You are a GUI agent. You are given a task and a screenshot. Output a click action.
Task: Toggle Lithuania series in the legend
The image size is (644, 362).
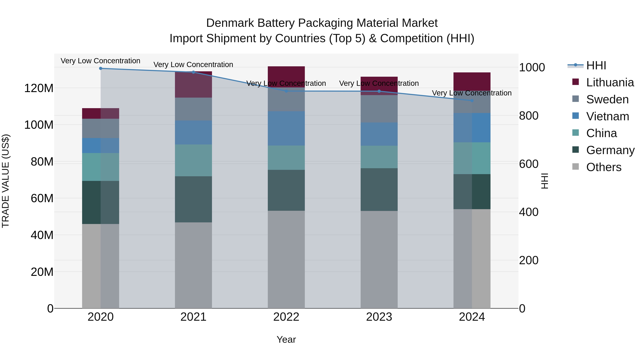pyautogui.click(x=603, y=82)
